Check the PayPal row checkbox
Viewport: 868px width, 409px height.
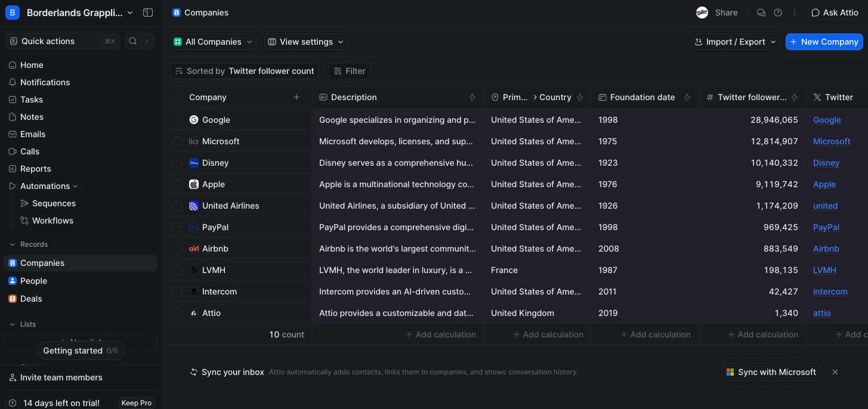click(x=177, y=227)
